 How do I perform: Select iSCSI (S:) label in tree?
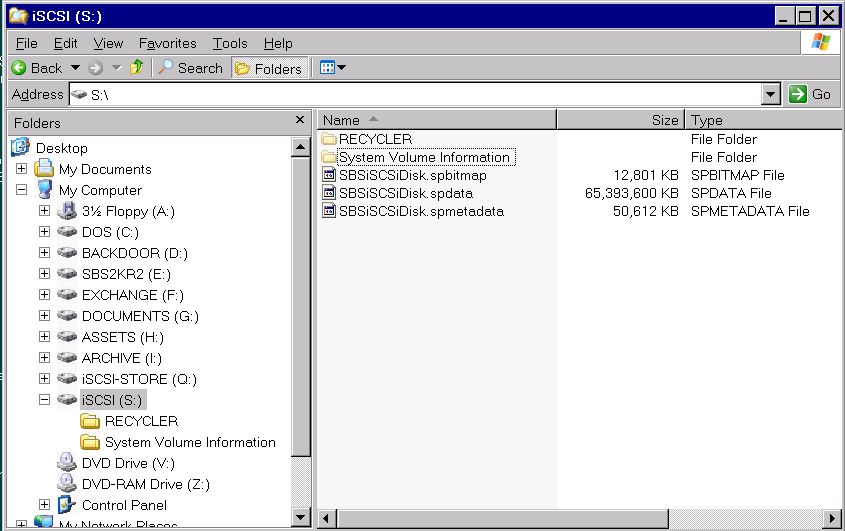click(112, 400)
